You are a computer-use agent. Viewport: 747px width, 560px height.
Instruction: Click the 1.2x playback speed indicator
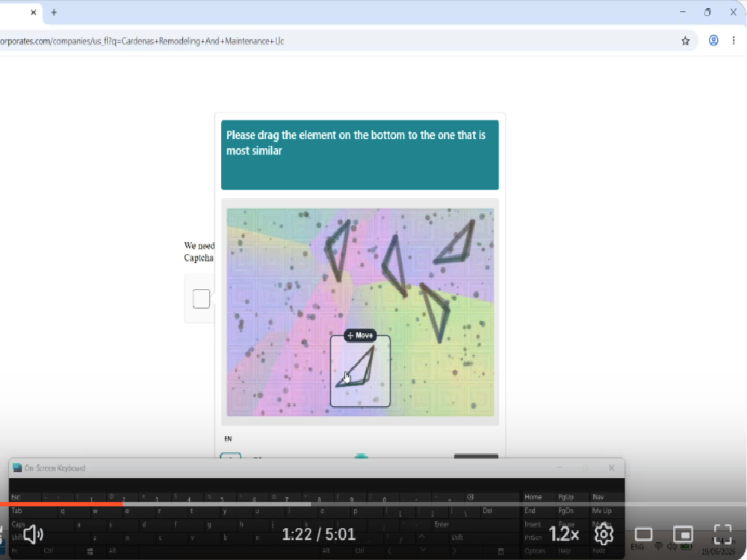(563, 535)
